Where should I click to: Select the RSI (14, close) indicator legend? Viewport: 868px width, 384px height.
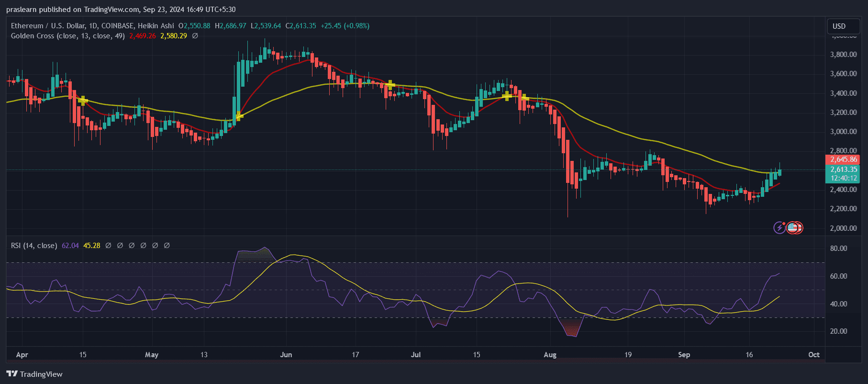34,246
